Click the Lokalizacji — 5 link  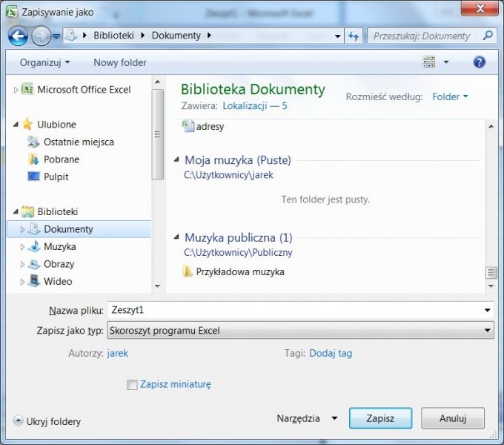point(254,106)
